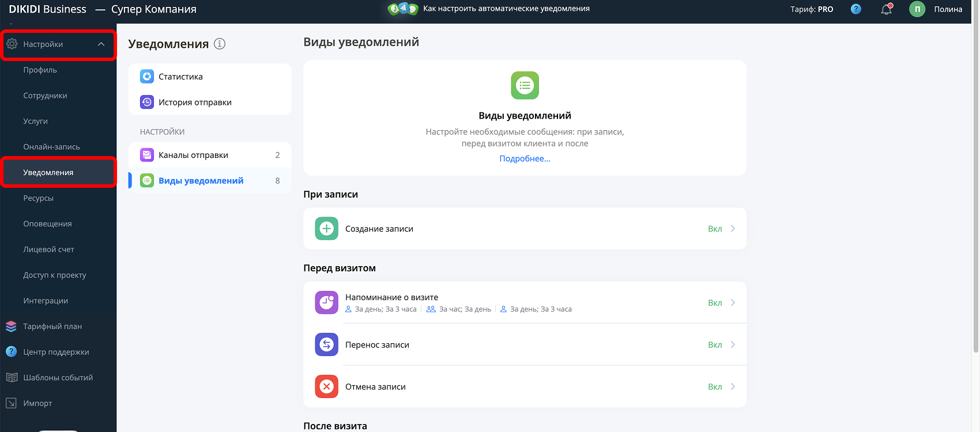
Task: Click the Тарифный план layers icon
Action: [x=11, y=326]
